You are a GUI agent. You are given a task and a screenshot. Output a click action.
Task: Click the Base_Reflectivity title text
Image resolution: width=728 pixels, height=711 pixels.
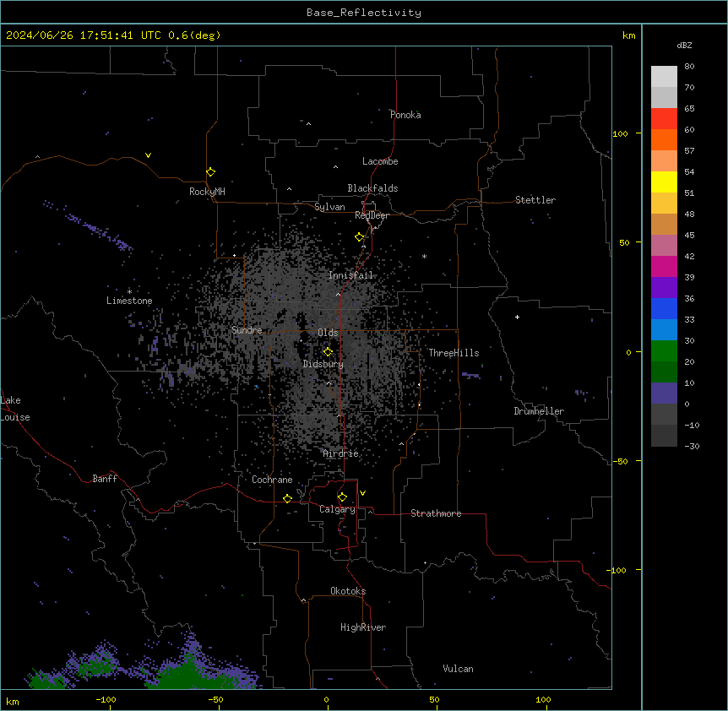[x=364, y=13]
